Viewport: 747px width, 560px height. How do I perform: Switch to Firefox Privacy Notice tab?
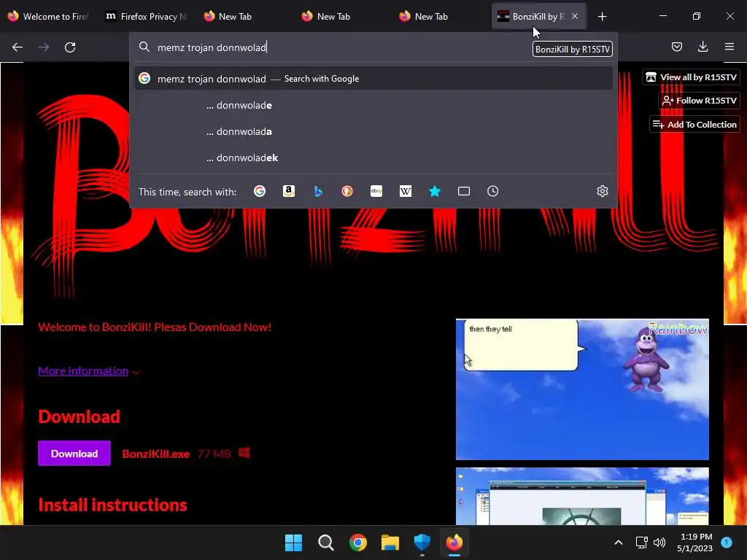pos(146,17)
